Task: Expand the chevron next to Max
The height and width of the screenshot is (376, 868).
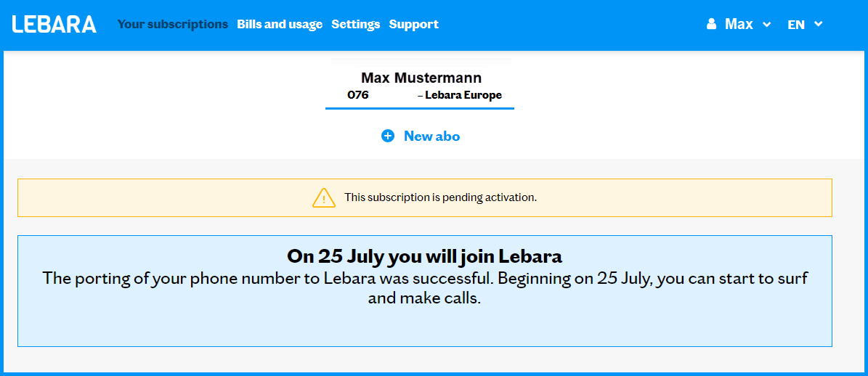Action: tap(766, 25)
